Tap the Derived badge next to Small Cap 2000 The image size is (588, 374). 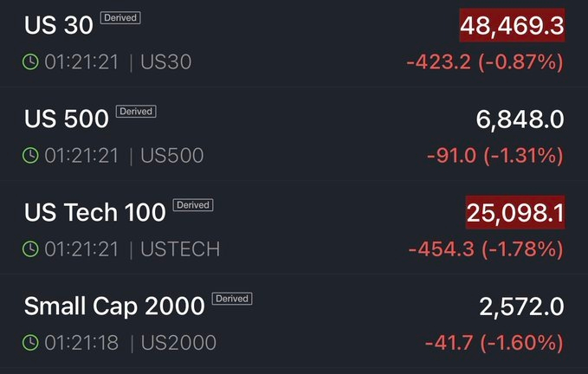tap(232, 299)
